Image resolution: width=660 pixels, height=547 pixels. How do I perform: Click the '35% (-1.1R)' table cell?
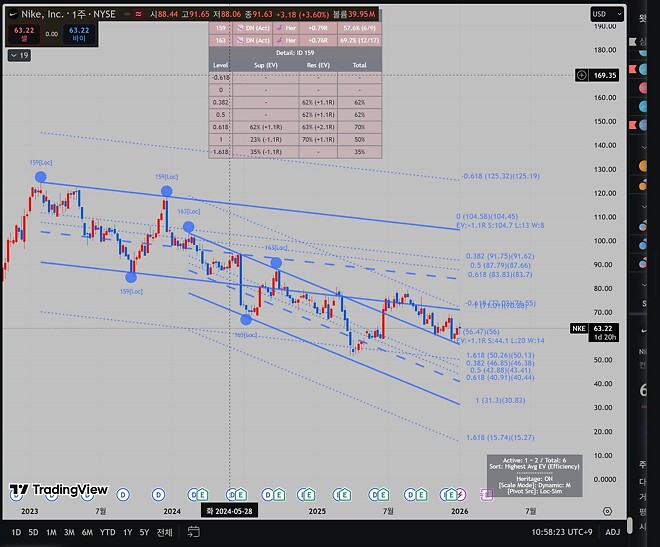click(266, 152)
